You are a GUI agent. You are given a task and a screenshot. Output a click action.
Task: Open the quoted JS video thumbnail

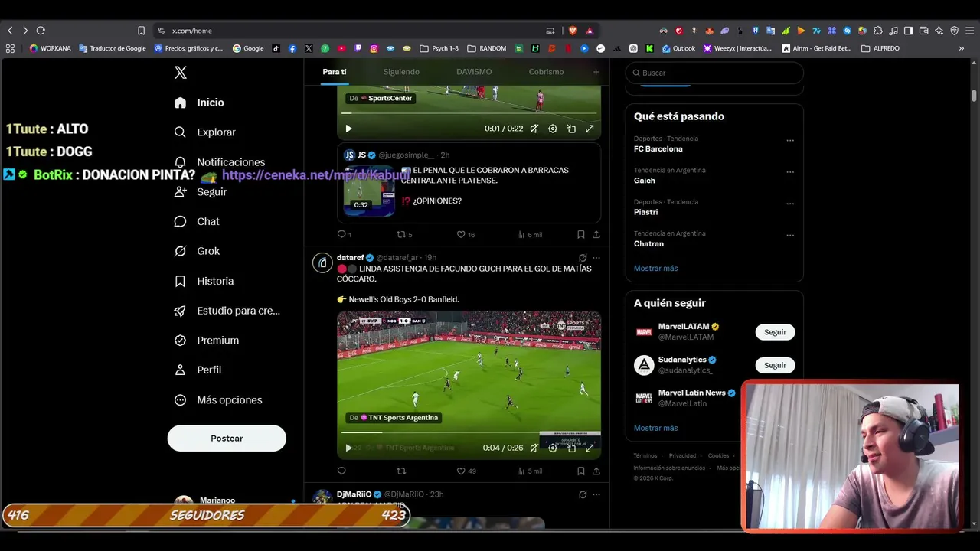click(369, 191)
